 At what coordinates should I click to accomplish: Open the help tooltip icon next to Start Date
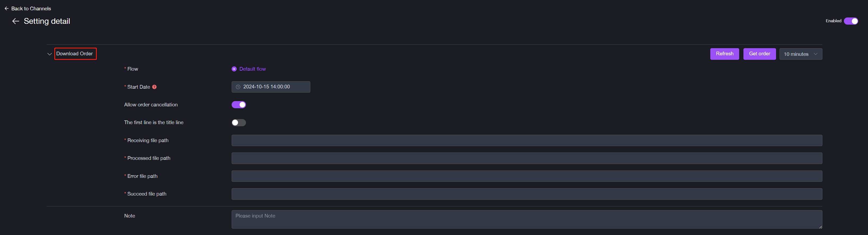[x=154, y=87]
